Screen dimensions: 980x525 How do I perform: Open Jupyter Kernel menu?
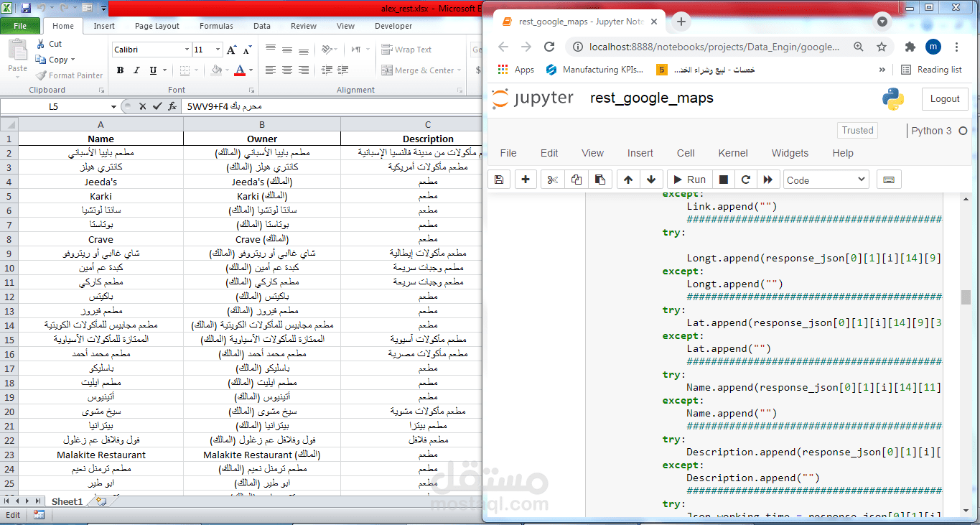pyautogui.click(x=733, y=153)
